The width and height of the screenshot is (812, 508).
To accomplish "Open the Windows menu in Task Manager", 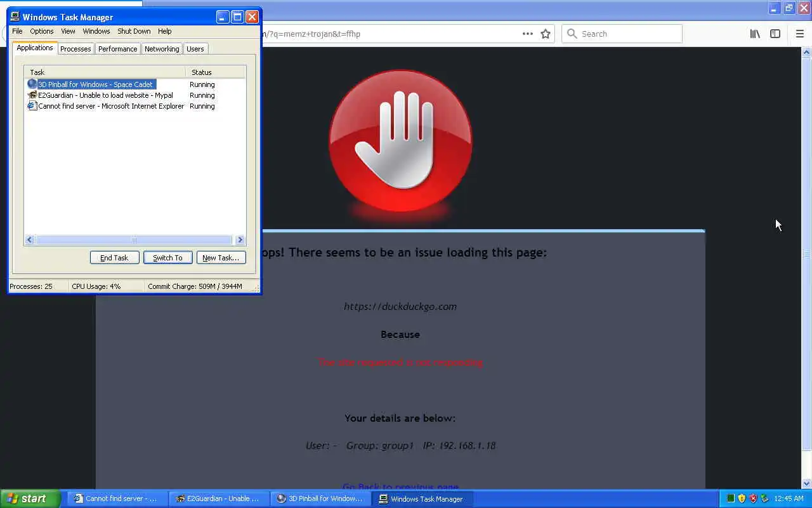I will point(96,31).
